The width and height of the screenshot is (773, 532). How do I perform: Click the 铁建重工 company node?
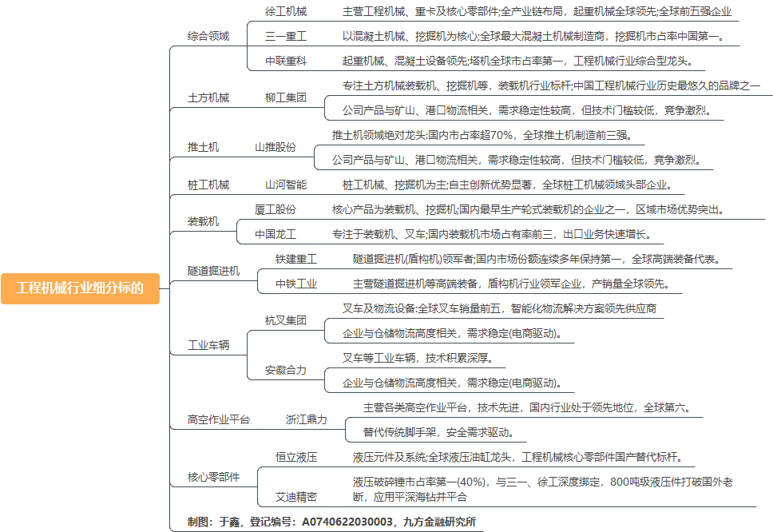tap(296, 259)
